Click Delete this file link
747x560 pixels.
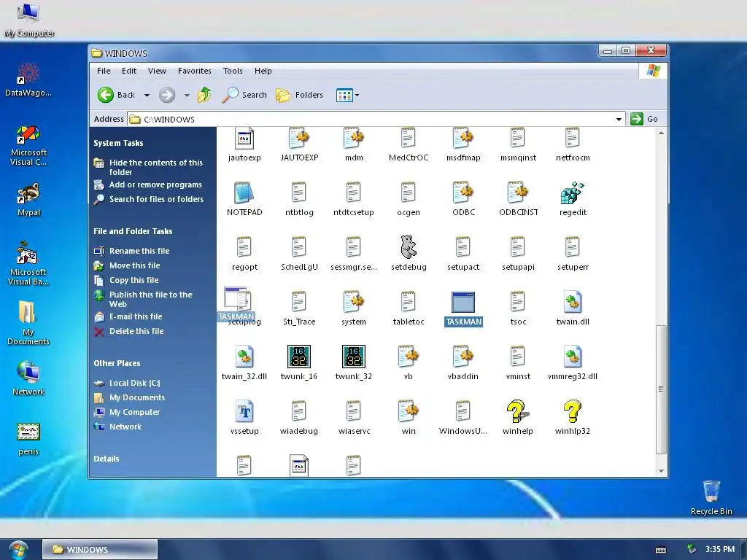pyautogui.click(x=136, y=331)
